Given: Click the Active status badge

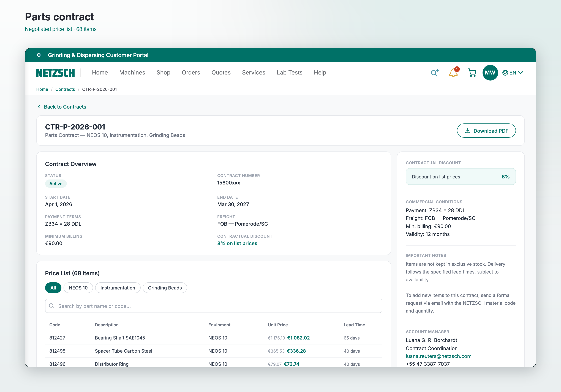Looking at the screenshot, I should (56, 184).
